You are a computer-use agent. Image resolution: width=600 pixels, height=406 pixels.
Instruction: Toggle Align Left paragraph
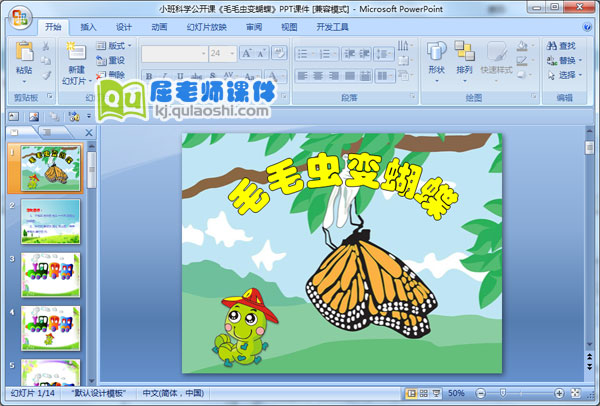tap(302, 76)
